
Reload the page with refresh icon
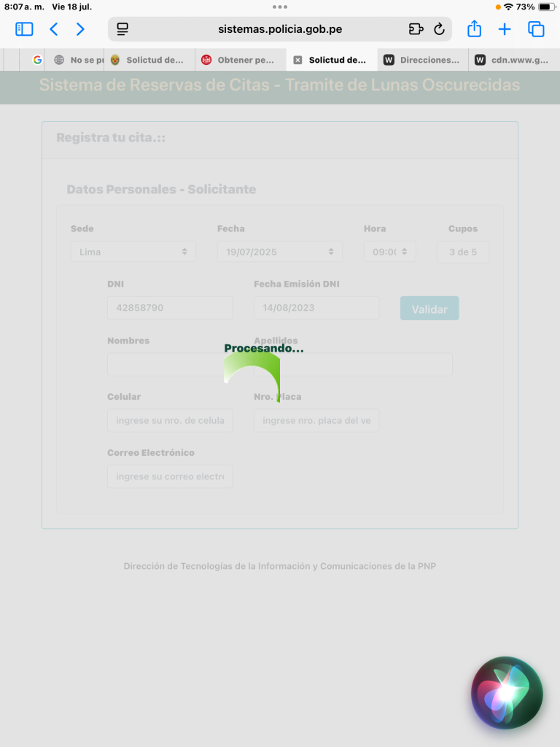439,29
